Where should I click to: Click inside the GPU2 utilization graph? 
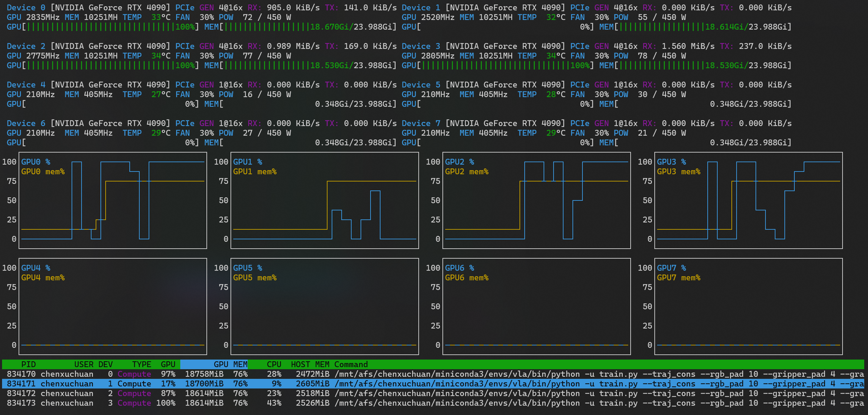tap(537, 207)
